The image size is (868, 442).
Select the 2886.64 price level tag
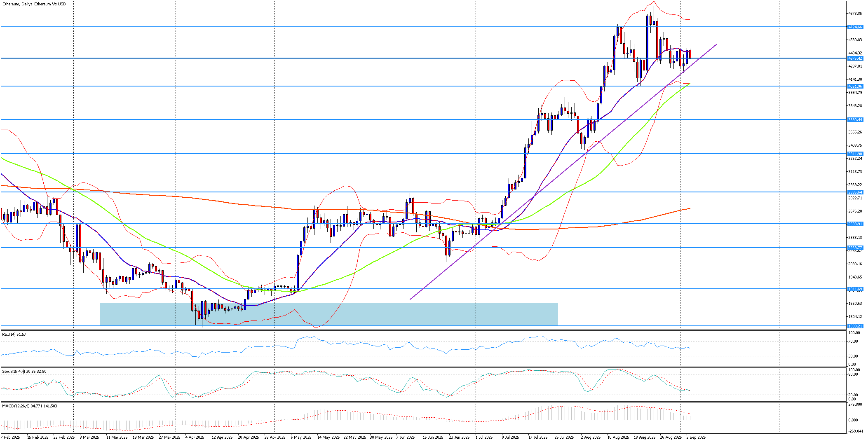[855, 192]
